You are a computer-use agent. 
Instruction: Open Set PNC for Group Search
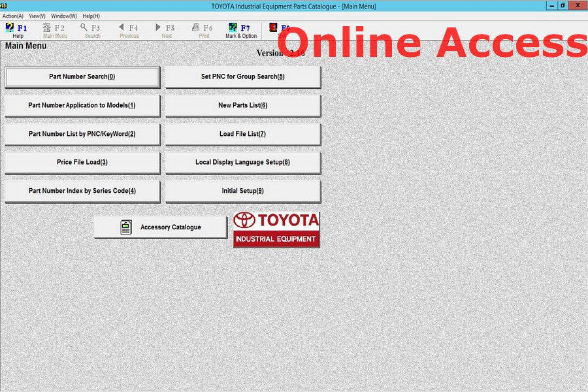[x=242, y=77]
